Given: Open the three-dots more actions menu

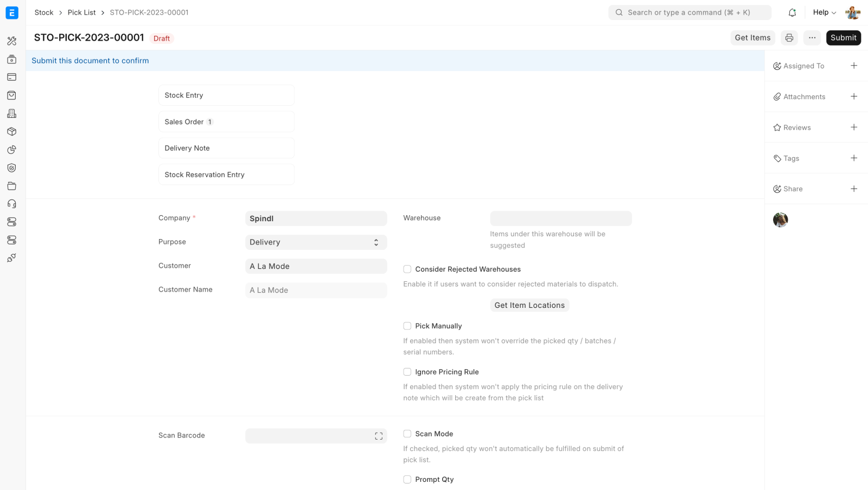Looking at the screenshot, I should 812,38.
